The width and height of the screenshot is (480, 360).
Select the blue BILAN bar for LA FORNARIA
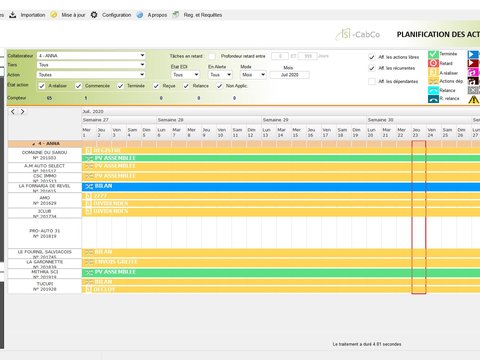tap(281, 186)
